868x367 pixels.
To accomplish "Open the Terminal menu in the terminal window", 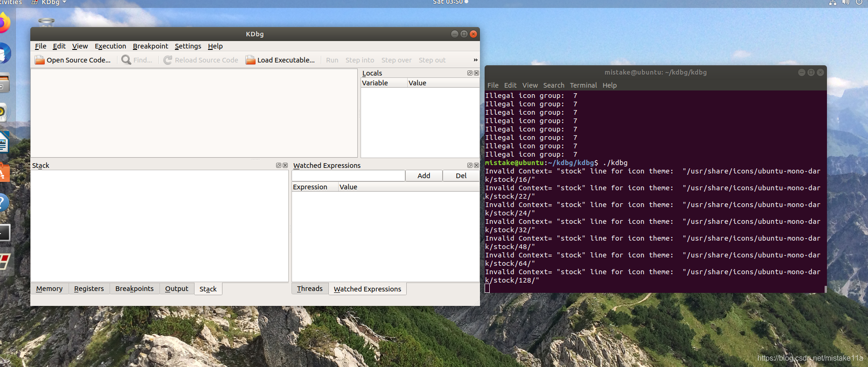I will [x=583, y=85].
